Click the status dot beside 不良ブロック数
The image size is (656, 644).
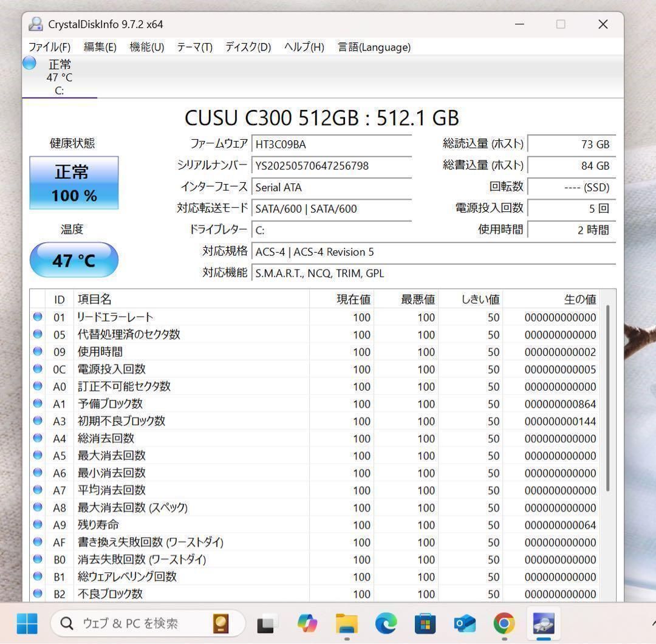click(37, 594)
